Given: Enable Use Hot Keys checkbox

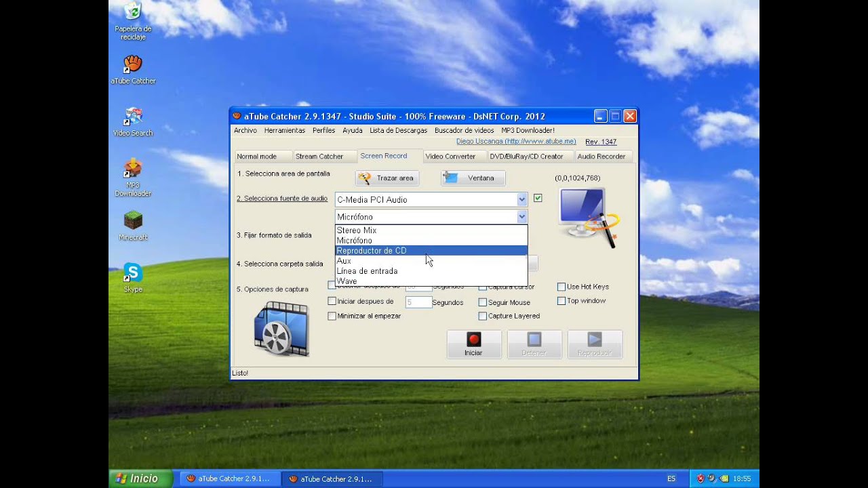Looking at the screenshot, I should pos(561,287).
